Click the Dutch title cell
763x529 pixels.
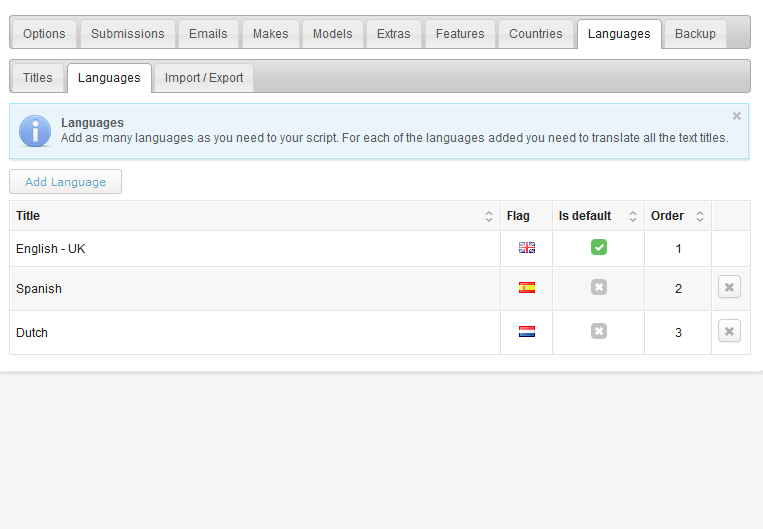(254, 332)
